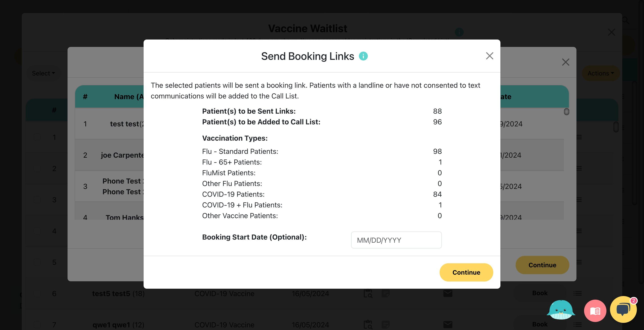Open the pink guide book icon
The width and height of the screenshot is (644, 330).
595,311
